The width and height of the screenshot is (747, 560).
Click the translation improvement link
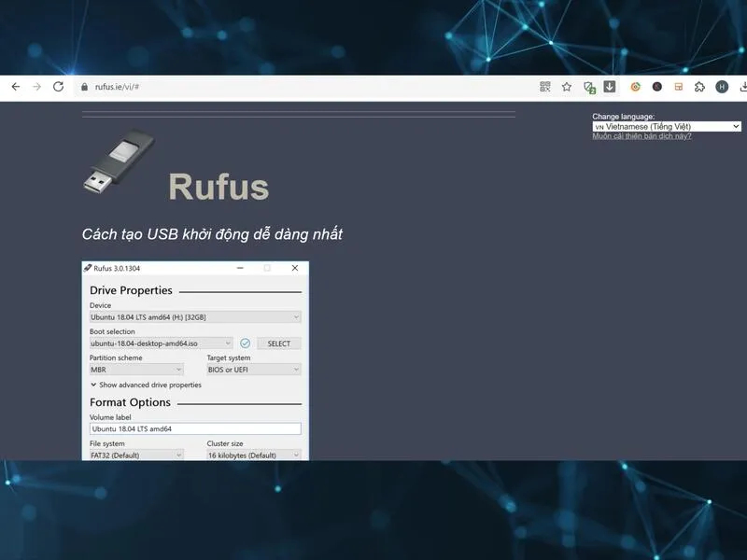tap(641, 136)
